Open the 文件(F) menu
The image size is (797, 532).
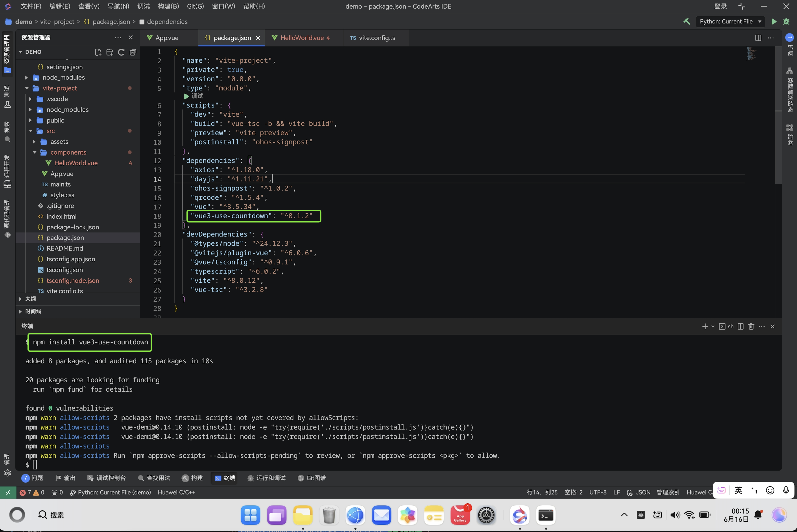31,6
